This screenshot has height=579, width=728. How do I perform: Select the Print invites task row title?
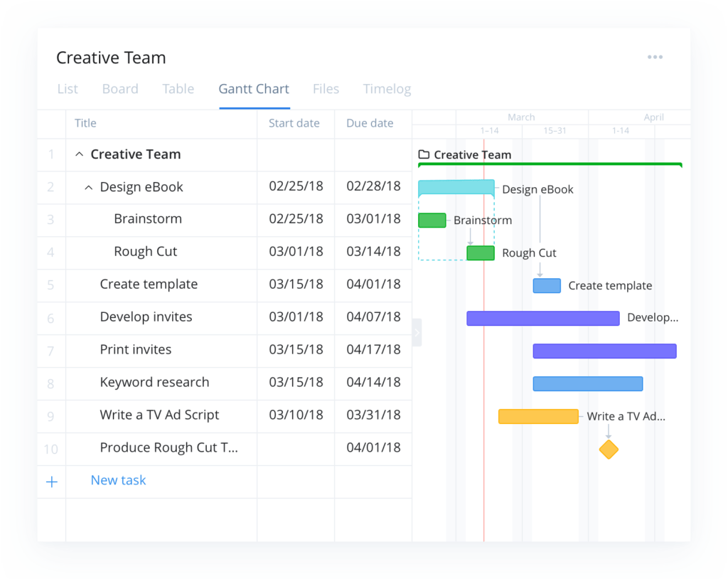136,349
